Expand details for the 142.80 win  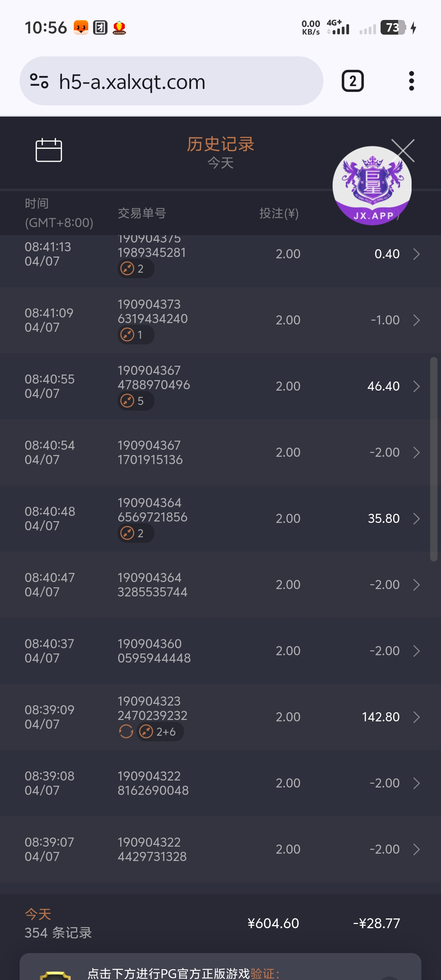tap(416, 717)
